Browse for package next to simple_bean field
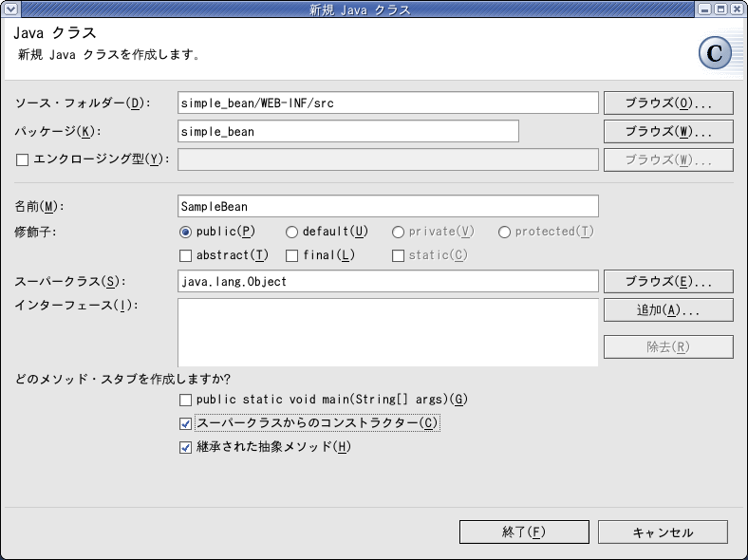This screenshot has width=748, height=560. point(668,132)
